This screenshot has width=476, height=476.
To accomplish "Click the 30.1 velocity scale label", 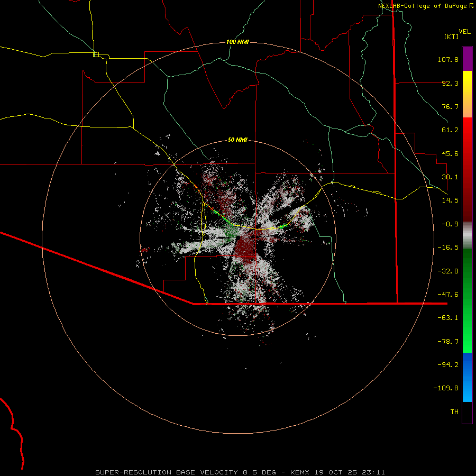I will (x=450, y=177).
